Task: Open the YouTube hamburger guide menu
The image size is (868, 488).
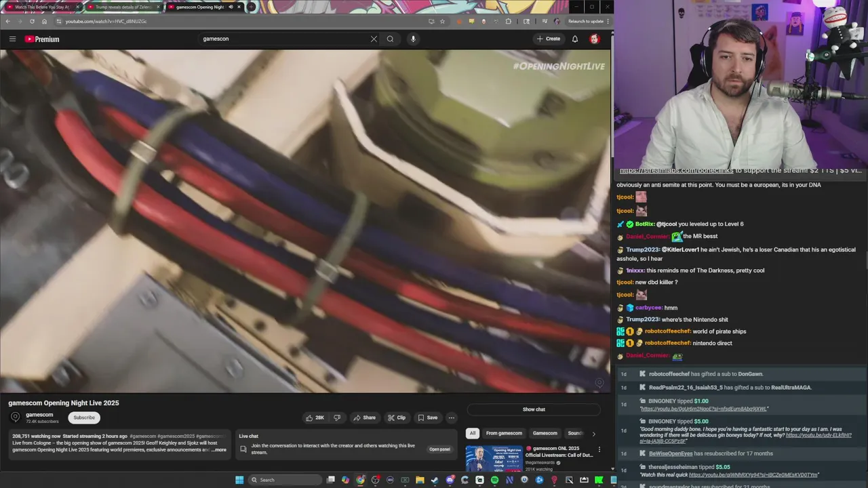Action: pyautogui.click(x=12, y=39)
